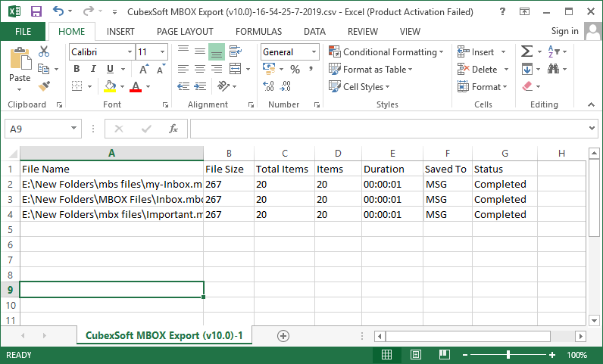Add a new sheet with plus icon
The image size is (603, 364).
click(x=283, y=335)
